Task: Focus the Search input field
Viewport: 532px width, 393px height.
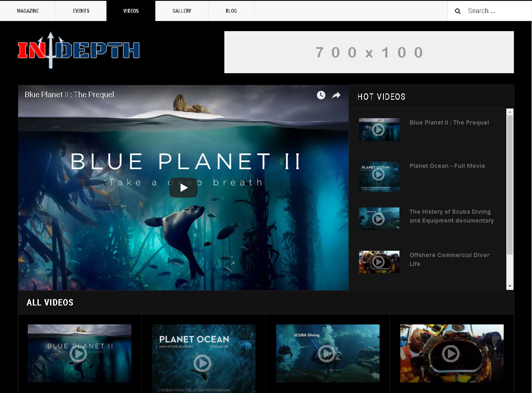Action: (x=497, y=11)
